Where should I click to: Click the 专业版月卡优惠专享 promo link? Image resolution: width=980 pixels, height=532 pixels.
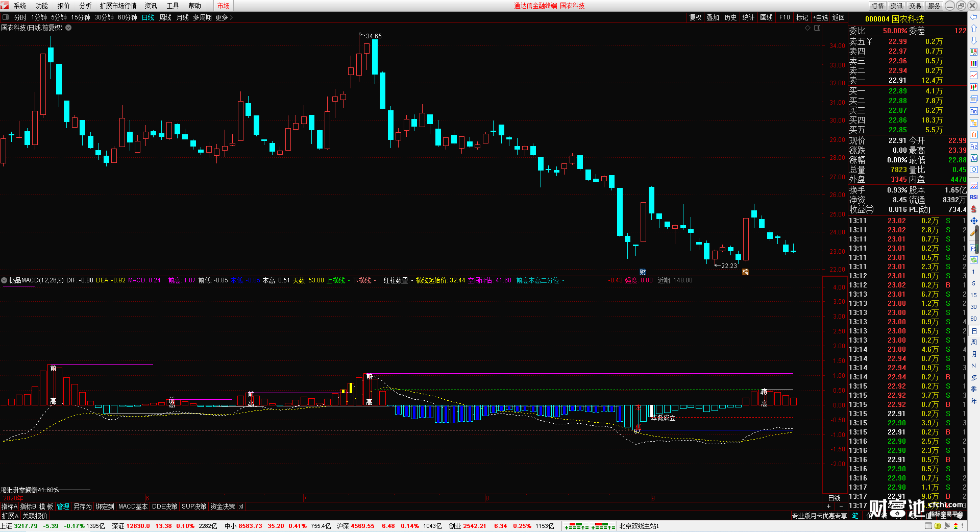pyautogui.click(x=819, y=516)
